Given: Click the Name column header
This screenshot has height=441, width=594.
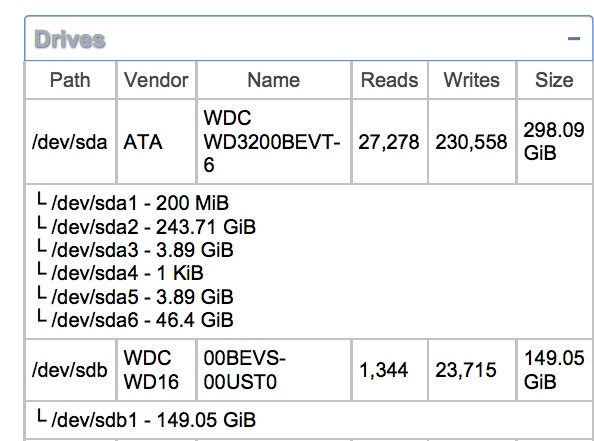Looking at the screenshot, I should click(274, 80).
